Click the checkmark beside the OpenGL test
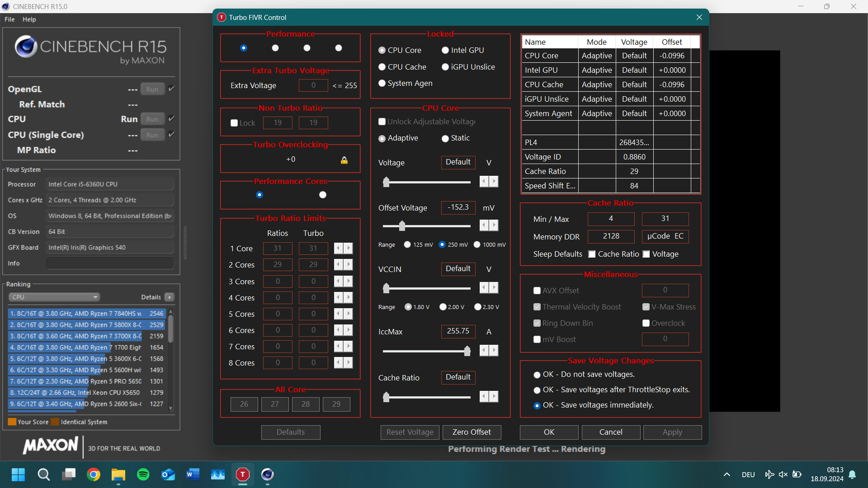The height and width of the screenshot is (488, 868). click(171, 89)
